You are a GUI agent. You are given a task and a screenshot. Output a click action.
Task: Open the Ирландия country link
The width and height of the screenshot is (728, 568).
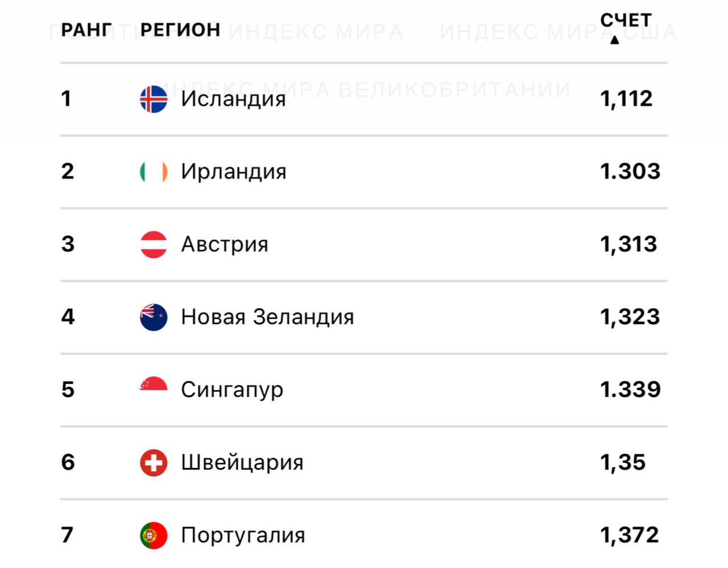[x=234, y=172]
